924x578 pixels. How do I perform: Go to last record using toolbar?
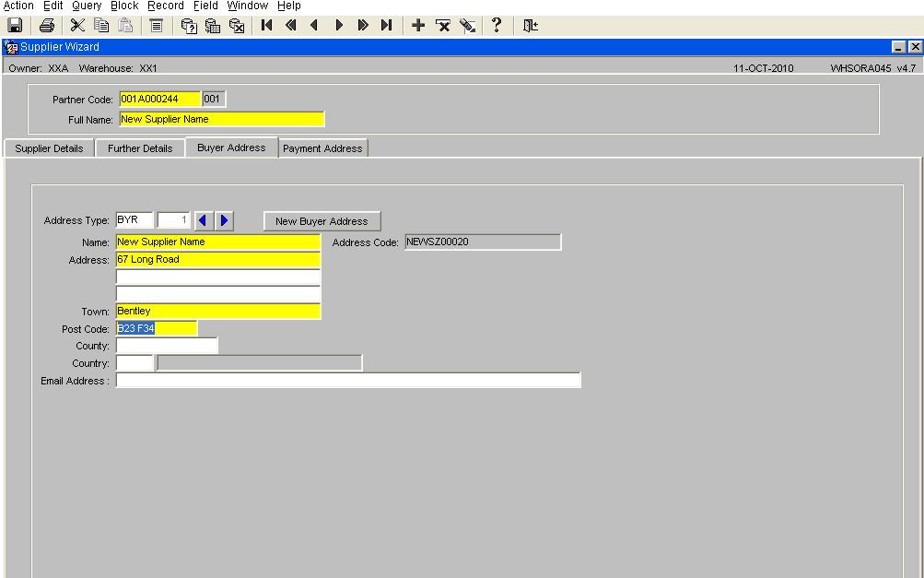[387, 26]
